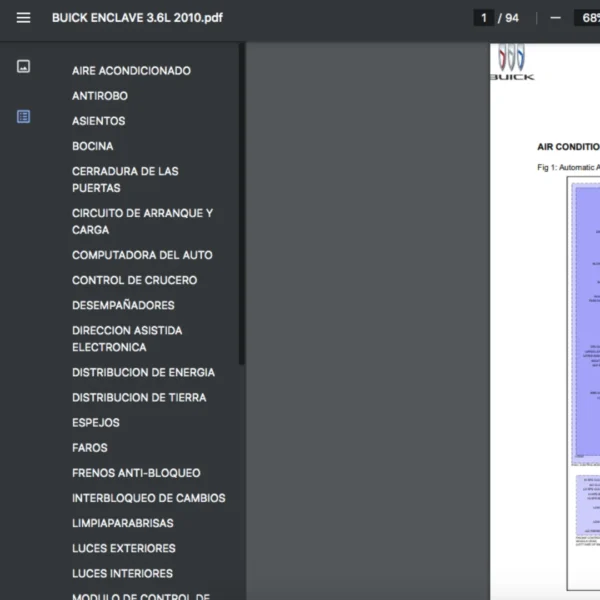Screen dimensions: 600x600
Task: Click the air conditioning wiring diagram
Action: pyautogui.click(x=585, y=320)
